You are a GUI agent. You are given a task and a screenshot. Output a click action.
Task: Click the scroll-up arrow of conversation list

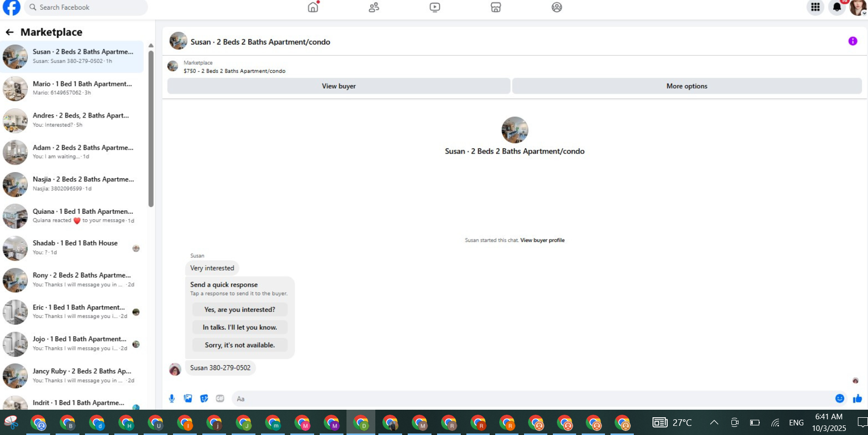tap(151, 46)
